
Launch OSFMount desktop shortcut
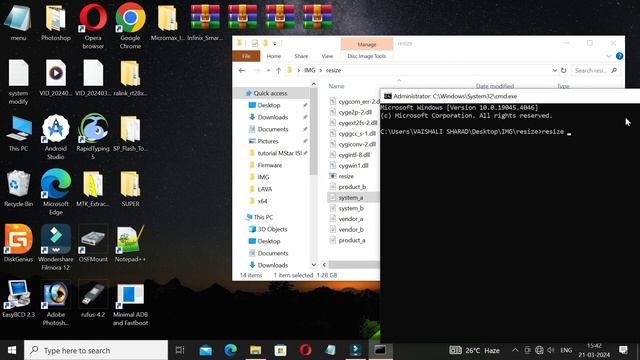point(93,244)
